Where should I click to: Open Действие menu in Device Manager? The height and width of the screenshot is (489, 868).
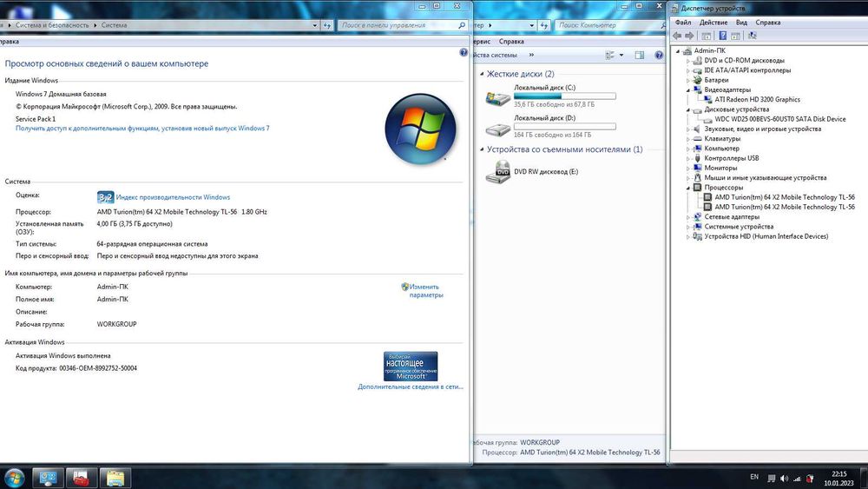pyautogui.click(x=713, y=23)
